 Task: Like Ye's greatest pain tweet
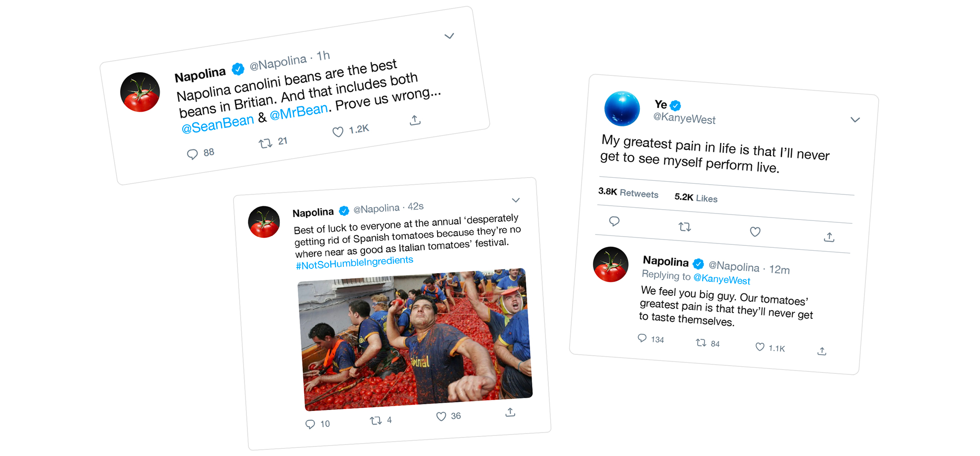click(755, 232)
